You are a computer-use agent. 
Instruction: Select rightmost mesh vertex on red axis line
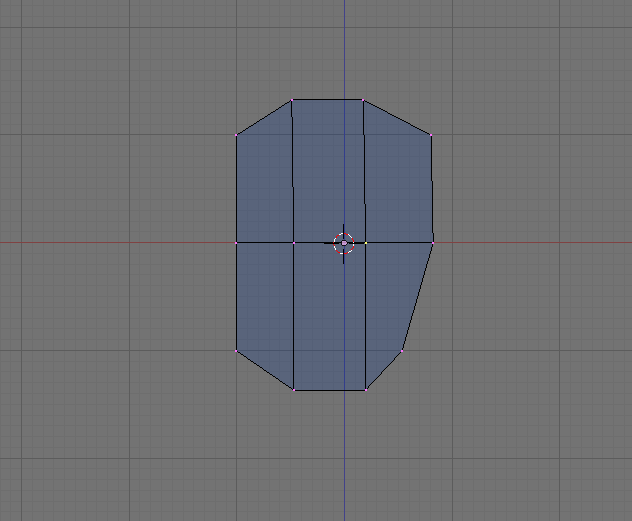[433, 243]
